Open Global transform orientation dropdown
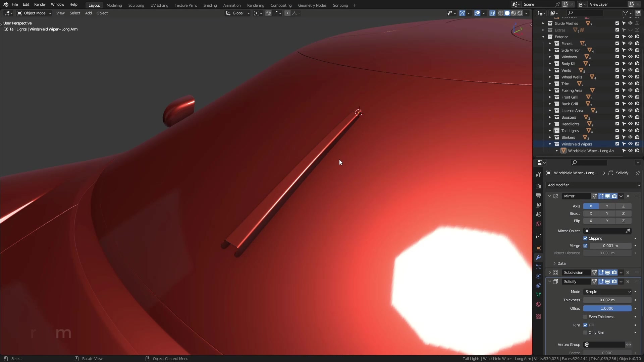The width and height of the screenshot is (644, 362). point(238,13)
